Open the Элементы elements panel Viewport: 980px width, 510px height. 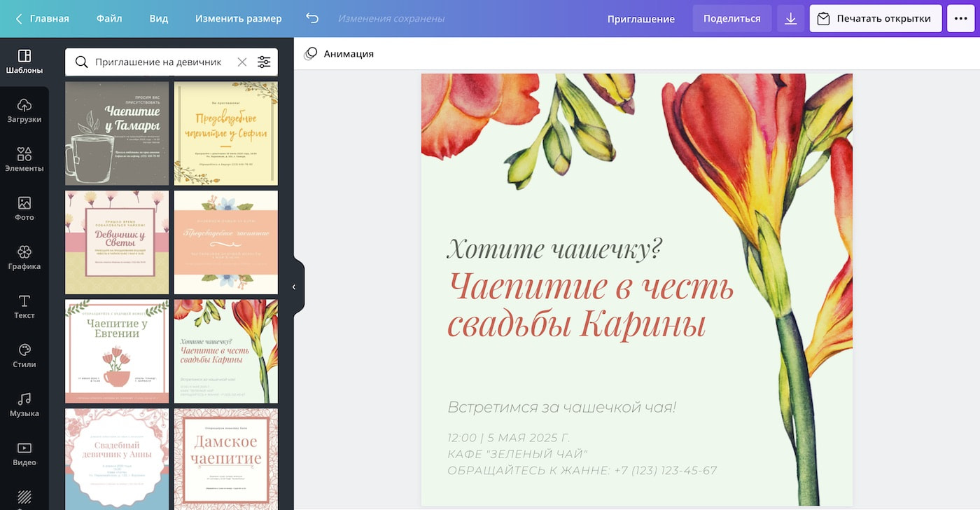pyautogui.click(x=24, y=160)
